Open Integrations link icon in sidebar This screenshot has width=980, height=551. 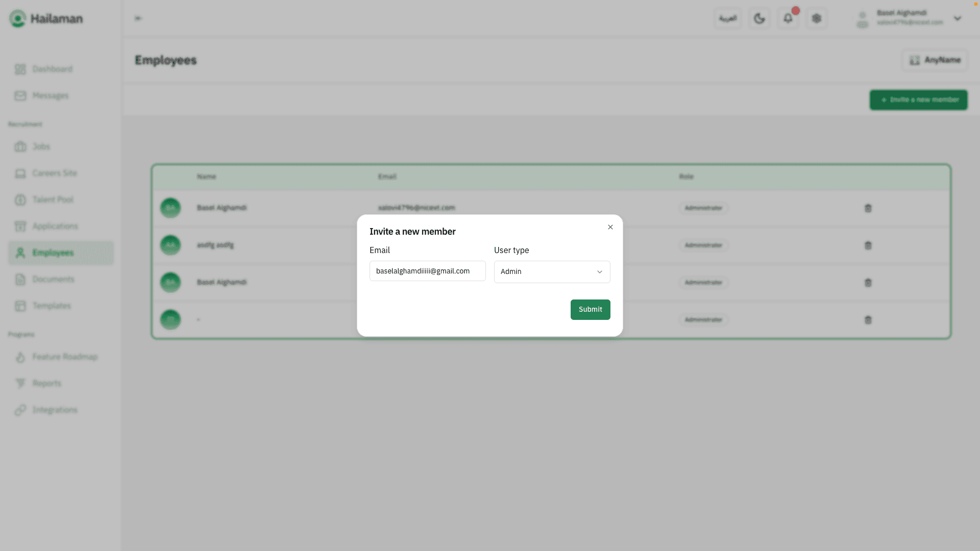pos(20,410)
